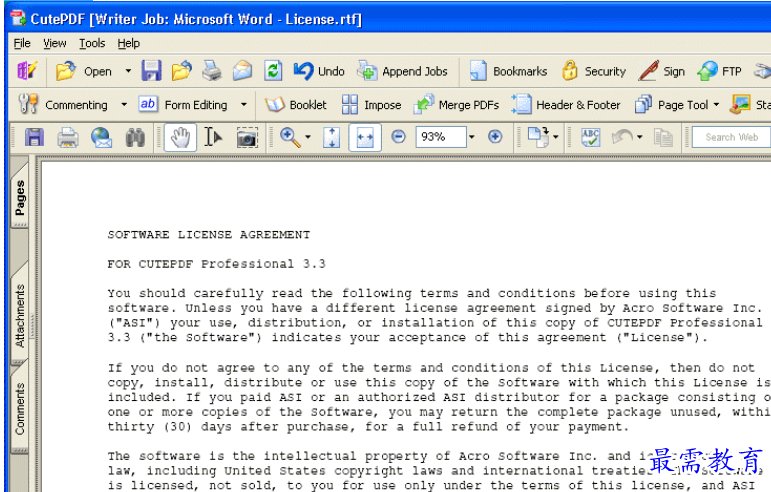Click the envelope email icon in top toolbar

click(x=242, y=71)
